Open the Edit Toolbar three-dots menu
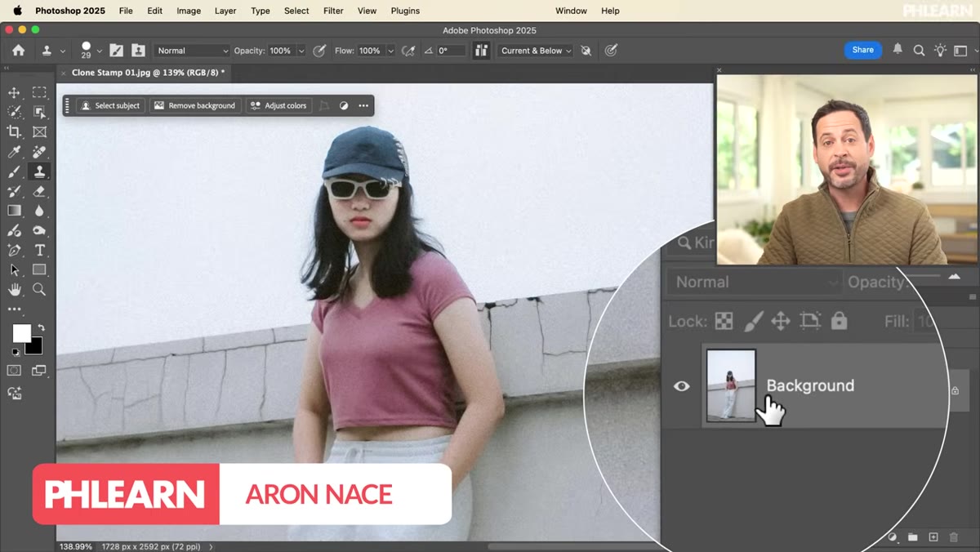 click(14, 309)
